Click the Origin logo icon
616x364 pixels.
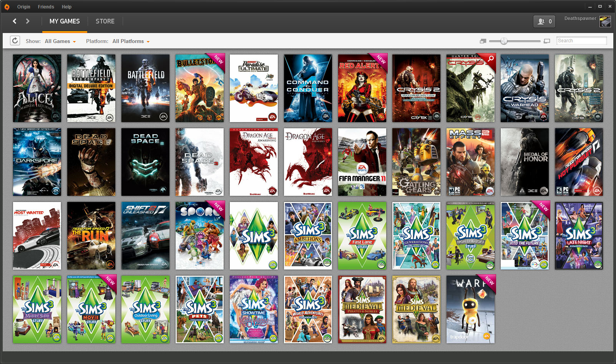point(7,7)
